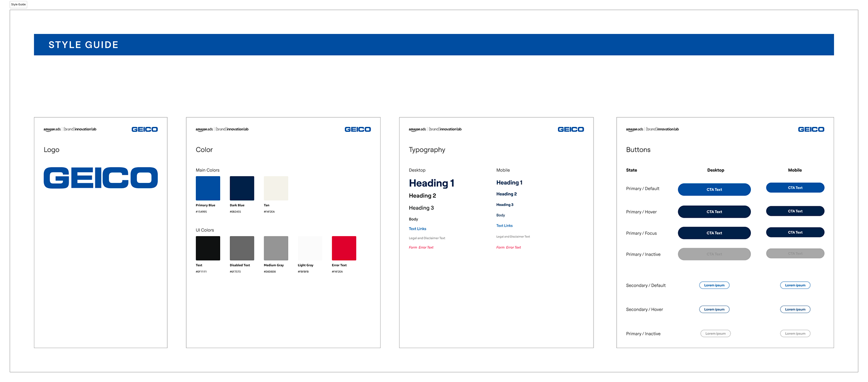868x382 pixels.
Task: Click the desktop Primary / Default CTA Text button
Action: click(x=714, y=190)
